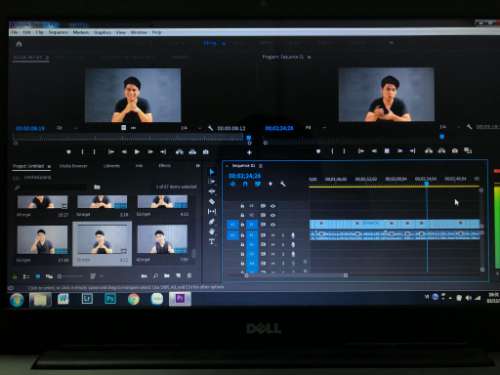
Task: Open the Sequence menu in menu bar
Action: tap(58, 32)
